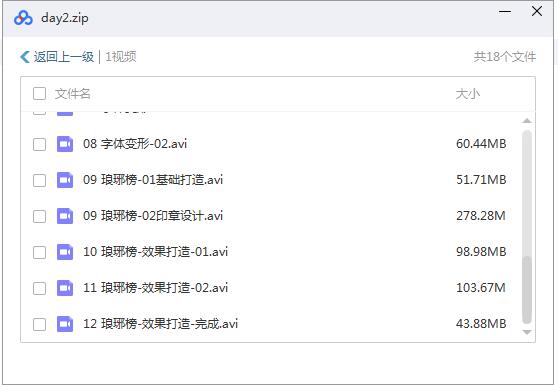Click scrollbar down arrow
The image size is (558, 385).
[x=527, y=332]
